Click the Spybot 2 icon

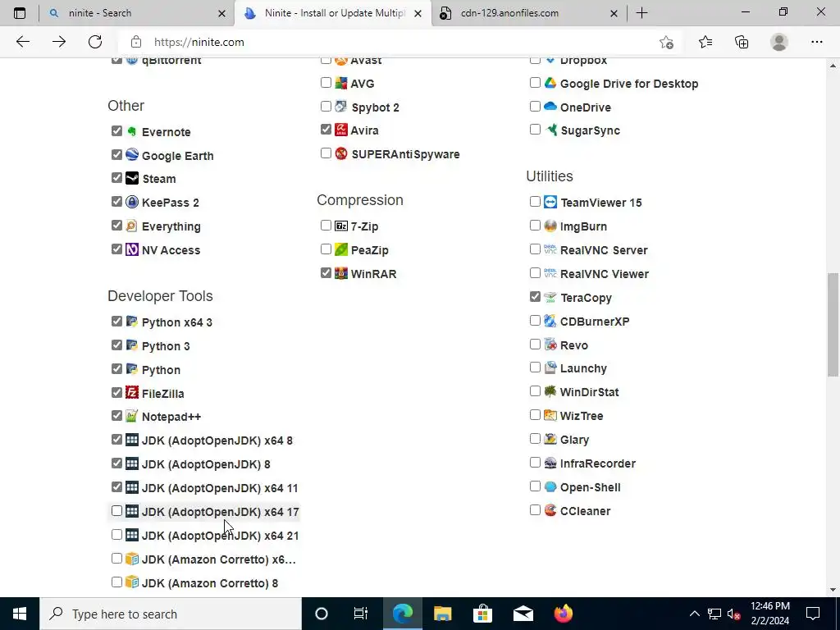click(x=340, y=107)
